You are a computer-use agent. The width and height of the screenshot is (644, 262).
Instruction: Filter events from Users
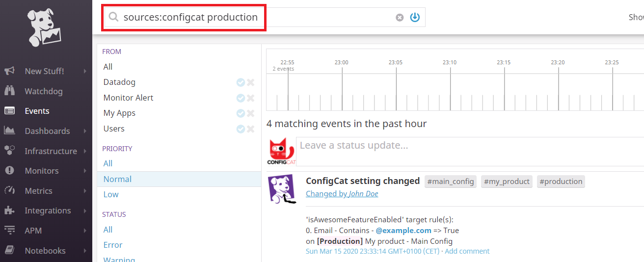pyautogui.click(x=114, y=129)
